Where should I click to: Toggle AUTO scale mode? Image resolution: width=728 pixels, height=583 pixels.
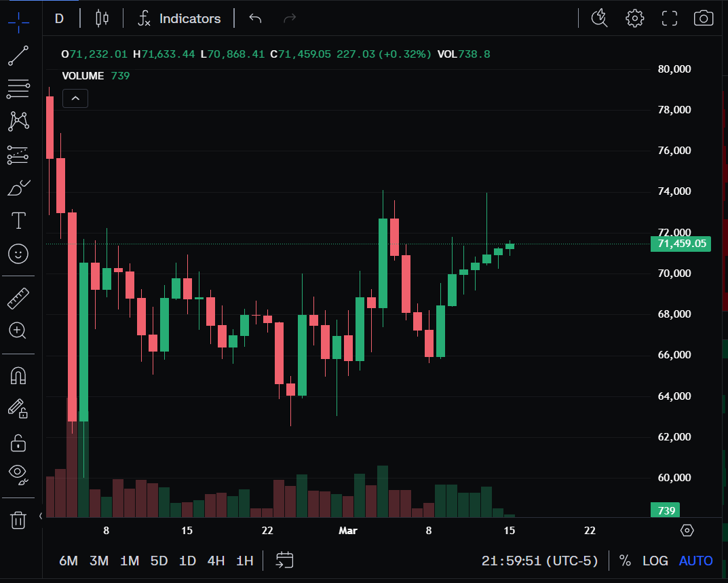pyautogui.click(x=695, y=561)
